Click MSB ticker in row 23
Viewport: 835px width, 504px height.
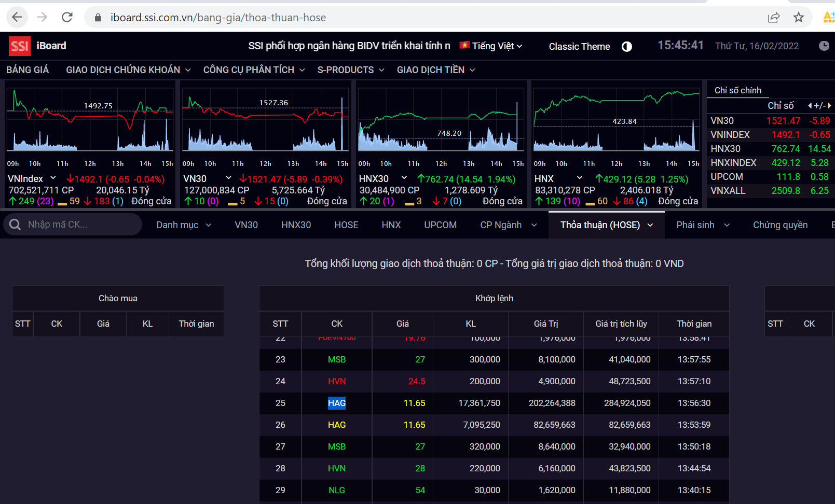pos(337,359)
